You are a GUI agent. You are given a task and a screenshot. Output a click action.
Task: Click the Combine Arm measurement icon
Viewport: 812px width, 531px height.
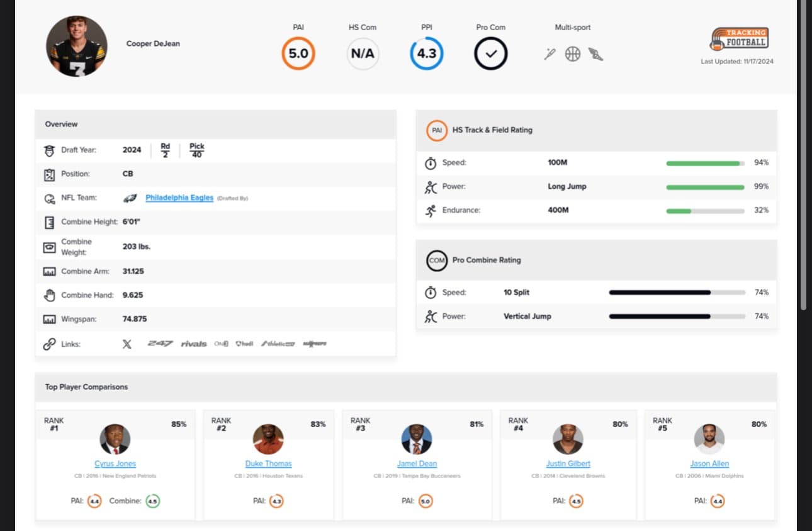49,272
